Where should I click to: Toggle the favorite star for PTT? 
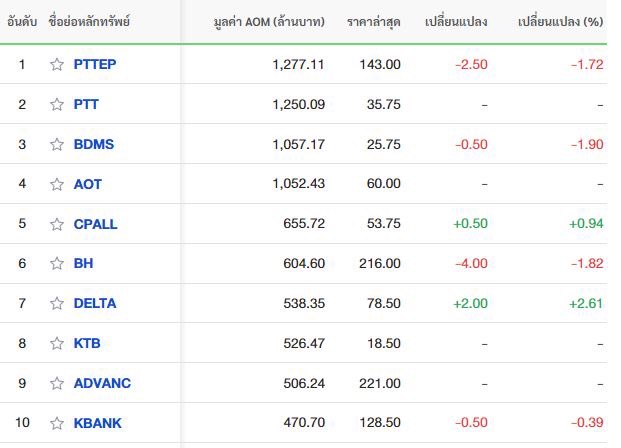coord(57,104)
